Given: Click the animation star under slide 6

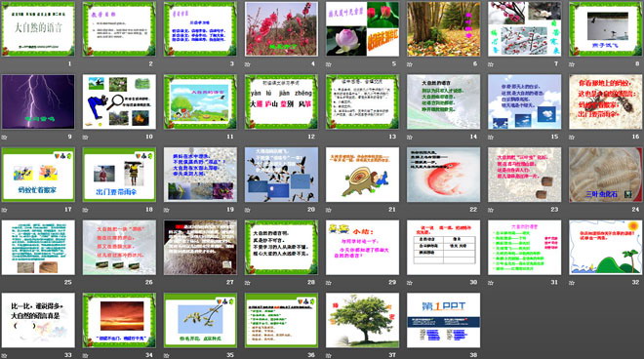Looking at the screenshot, I should coord(410,64).
